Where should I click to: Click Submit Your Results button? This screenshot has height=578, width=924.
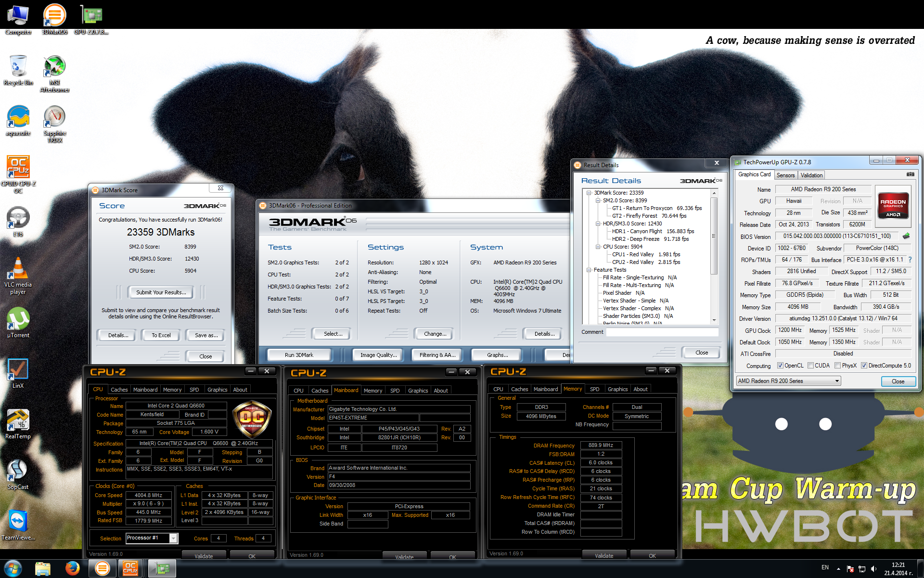click(x=161, y=292)
